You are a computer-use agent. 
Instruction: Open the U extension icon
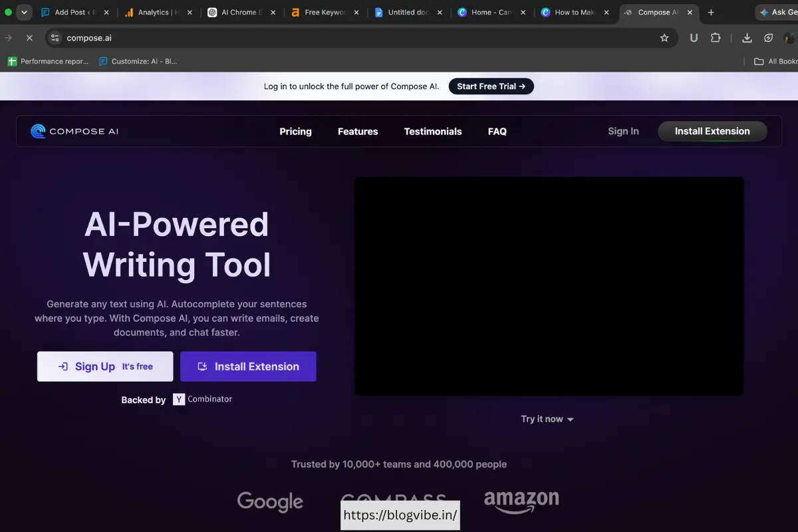(694, 38)
